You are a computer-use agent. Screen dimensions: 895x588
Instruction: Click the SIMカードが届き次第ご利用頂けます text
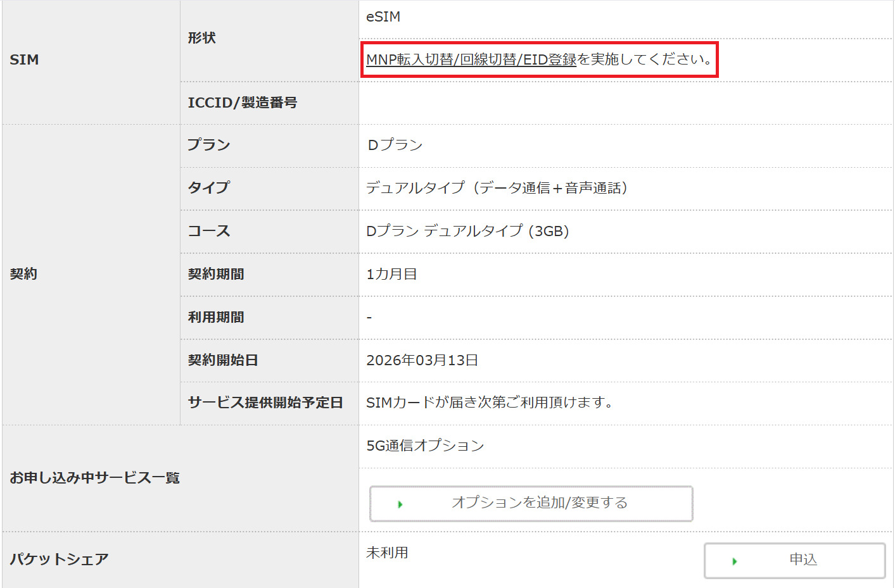coord(489,403)
